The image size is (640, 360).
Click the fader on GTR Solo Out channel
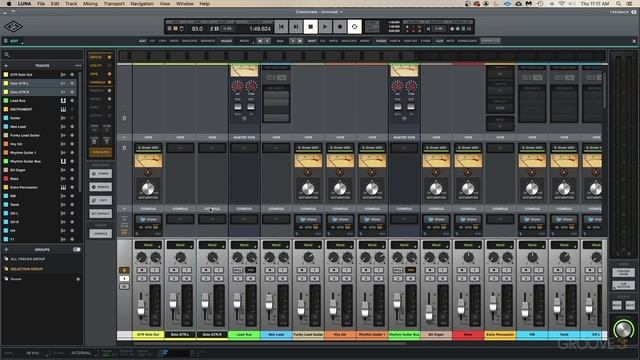pos(141,308)
